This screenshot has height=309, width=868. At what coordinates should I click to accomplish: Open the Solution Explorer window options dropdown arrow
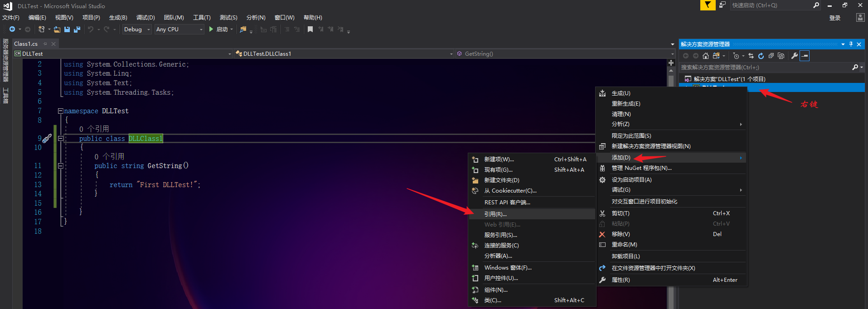click(x=843, y=44)
